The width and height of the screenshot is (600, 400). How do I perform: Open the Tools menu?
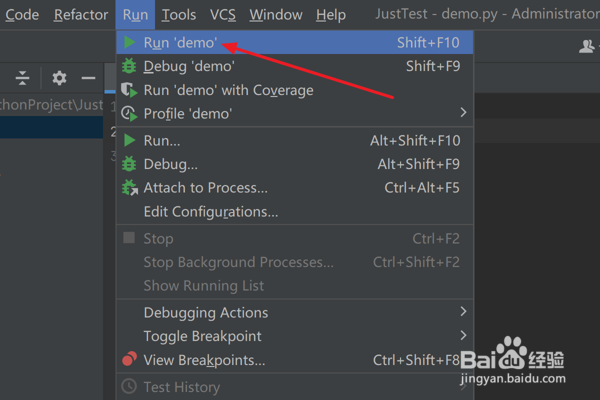(179, 15)
